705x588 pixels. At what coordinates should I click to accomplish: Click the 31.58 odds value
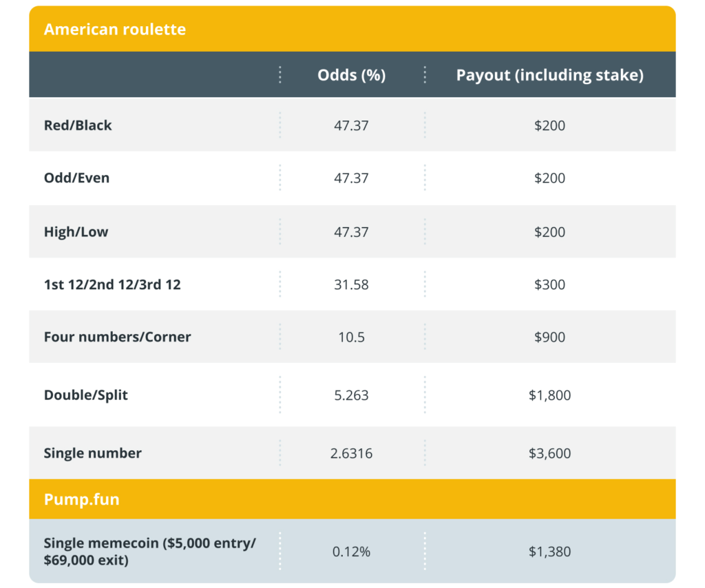click(x=351, y=284)
